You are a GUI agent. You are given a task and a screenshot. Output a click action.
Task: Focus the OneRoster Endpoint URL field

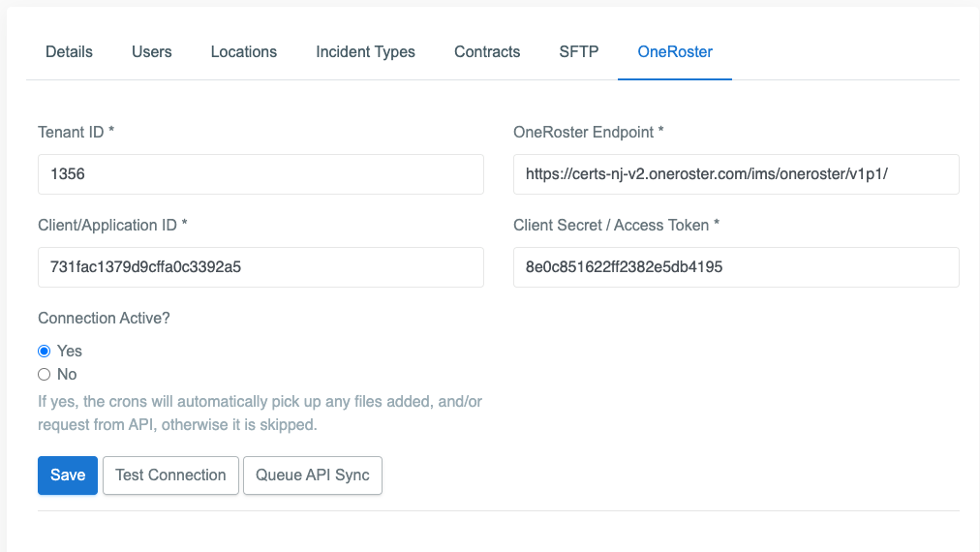pos(736,174)
